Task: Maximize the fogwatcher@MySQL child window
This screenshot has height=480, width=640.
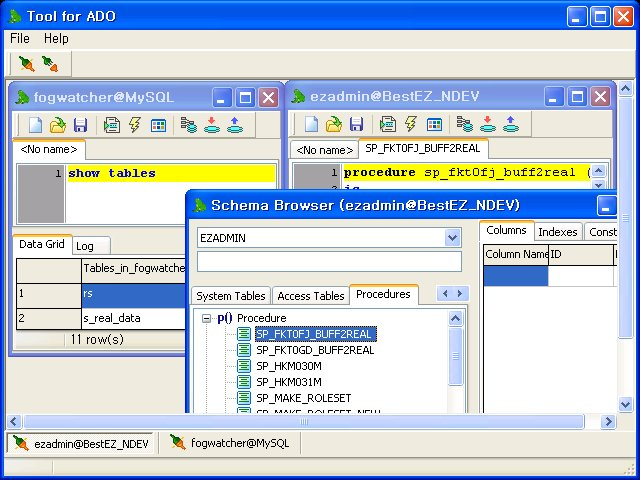Action: tap(245, 98)
